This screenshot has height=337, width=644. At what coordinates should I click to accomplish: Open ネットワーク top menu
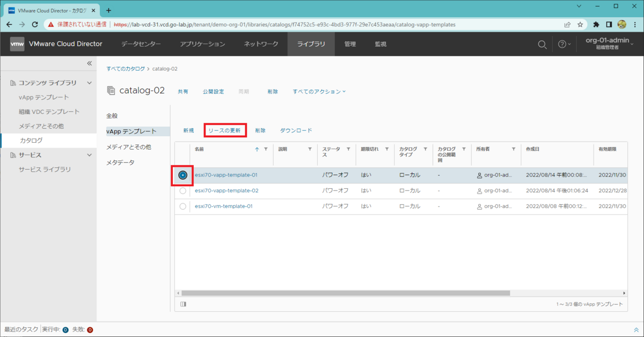point(261,44)
